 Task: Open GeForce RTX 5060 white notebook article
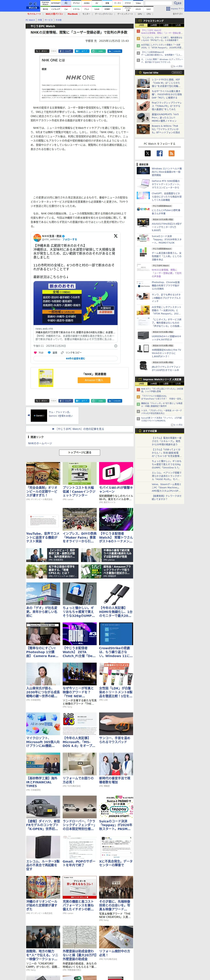166,184
